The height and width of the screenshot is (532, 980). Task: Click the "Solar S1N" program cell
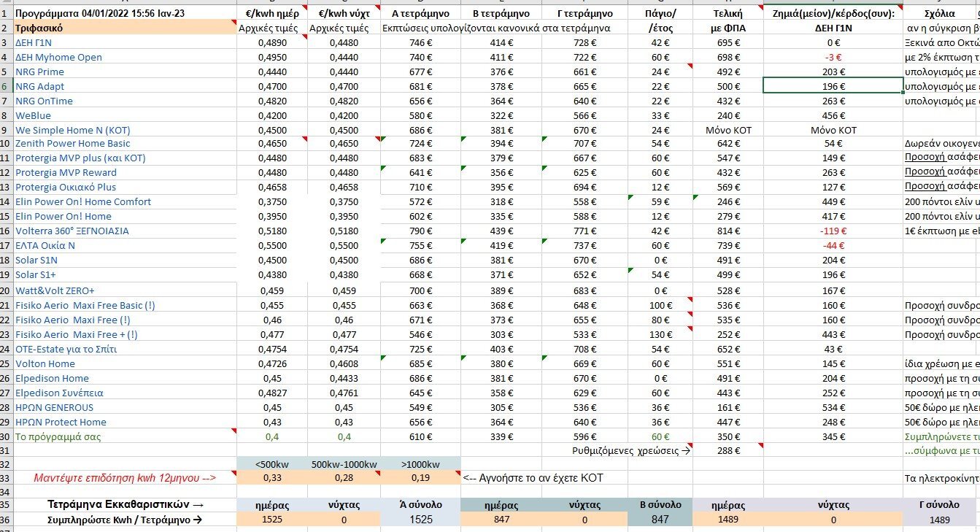(124, 260)
